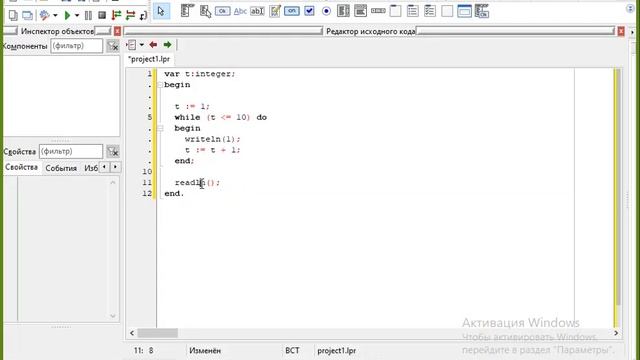Pick the TEdit component
Viewport: 640px width, 360px height.
[x=257, y=11]
